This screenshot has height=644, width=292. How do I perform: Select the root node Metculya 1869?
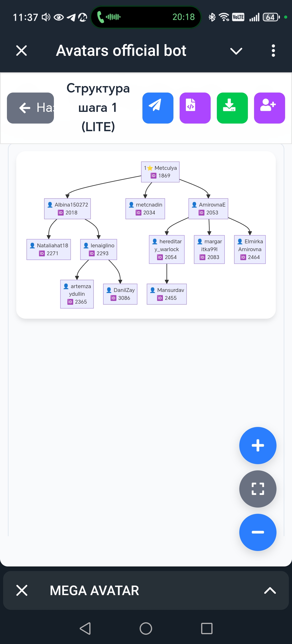pyautogui.click(x=160, y=172)
